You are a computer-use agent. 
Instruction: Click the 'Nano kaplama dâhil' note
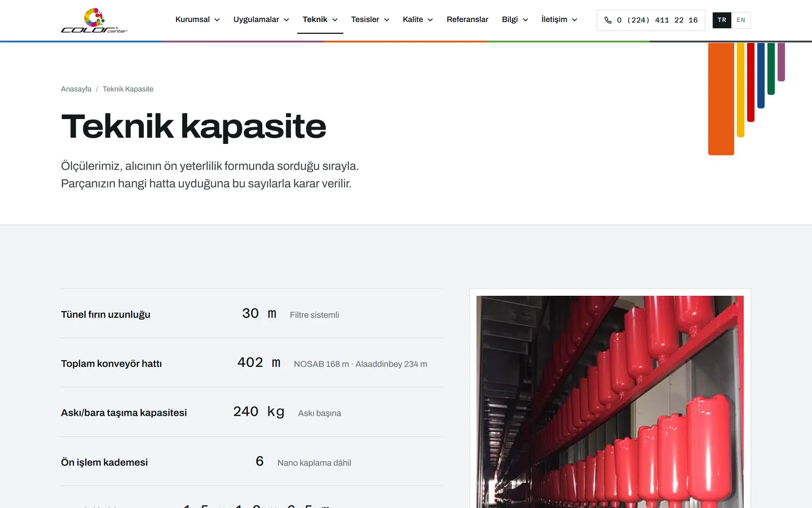click(x=314, y=463)
